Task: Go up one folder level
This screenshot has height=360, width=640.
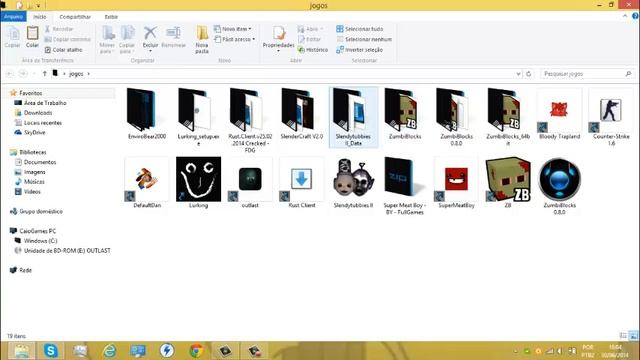Action: 44,74
